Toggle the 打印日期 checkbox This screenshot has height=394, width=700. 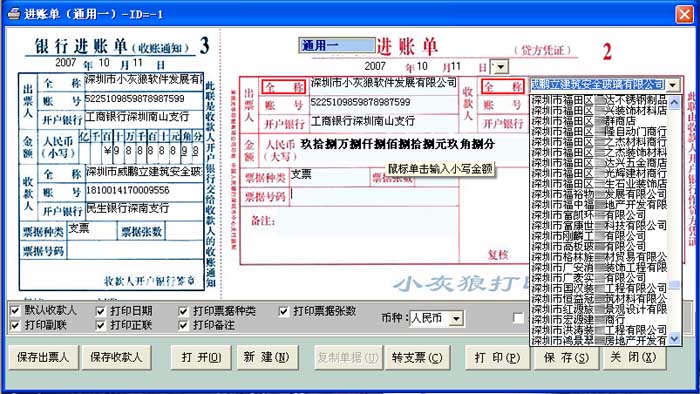pyautogui.click(x=101, y=311)
